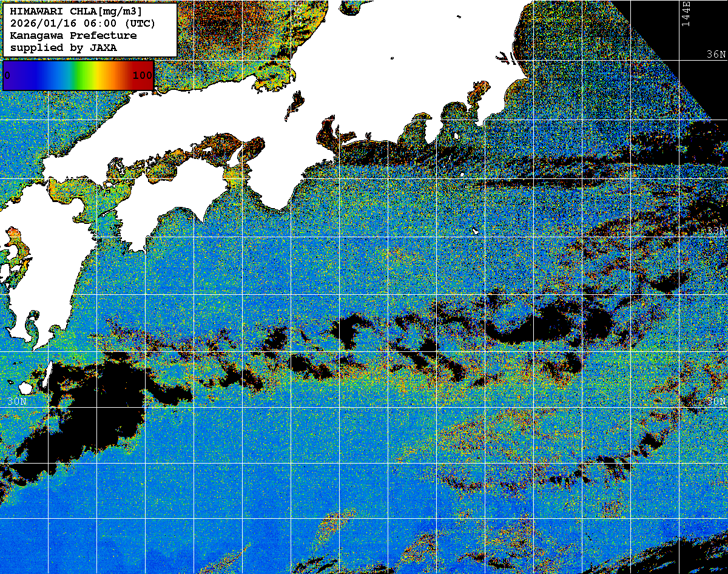Click the 100 value on the color scale
Image resolution: width=728 pixels, height=574 pixels.
(142, 75)
